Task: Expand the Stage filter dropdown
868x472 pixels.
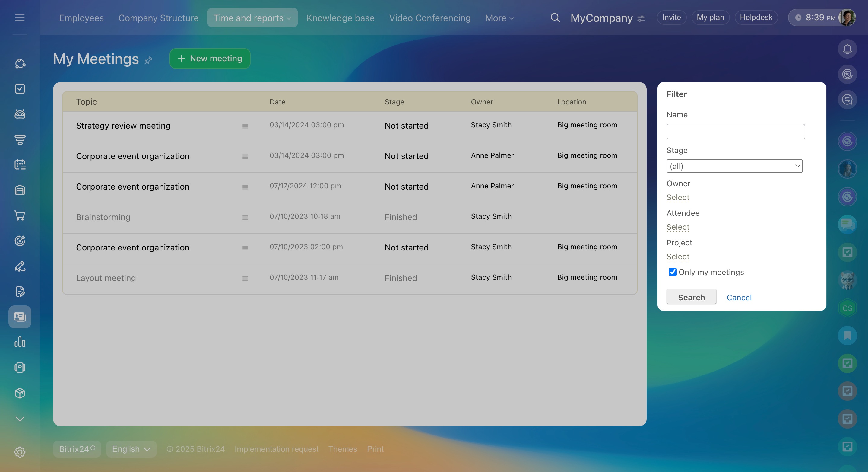Action: point(734,166)
